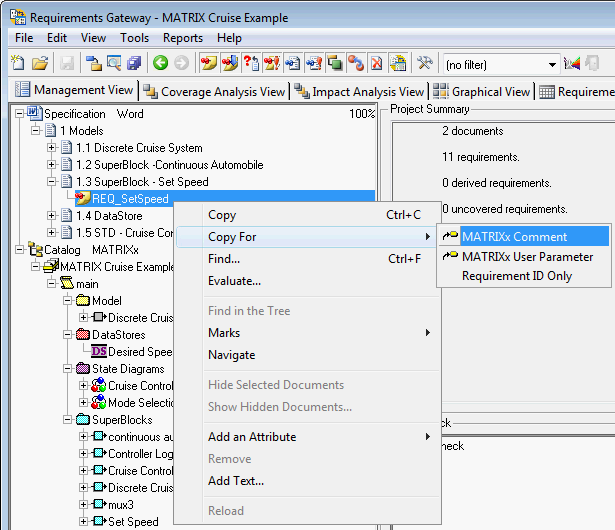Click the DS icon for Desired Speed
615x530 pixels.
point(98,352)
